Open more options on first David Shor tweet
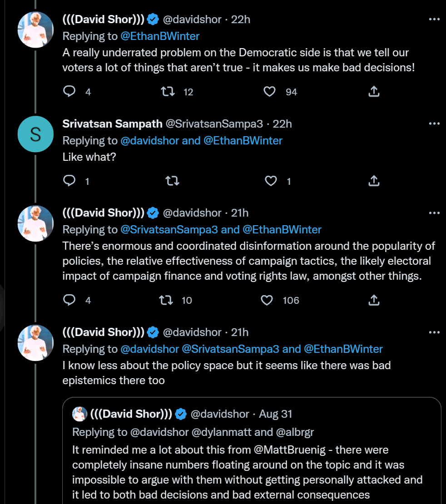446x504 pixels. (434, 20)
